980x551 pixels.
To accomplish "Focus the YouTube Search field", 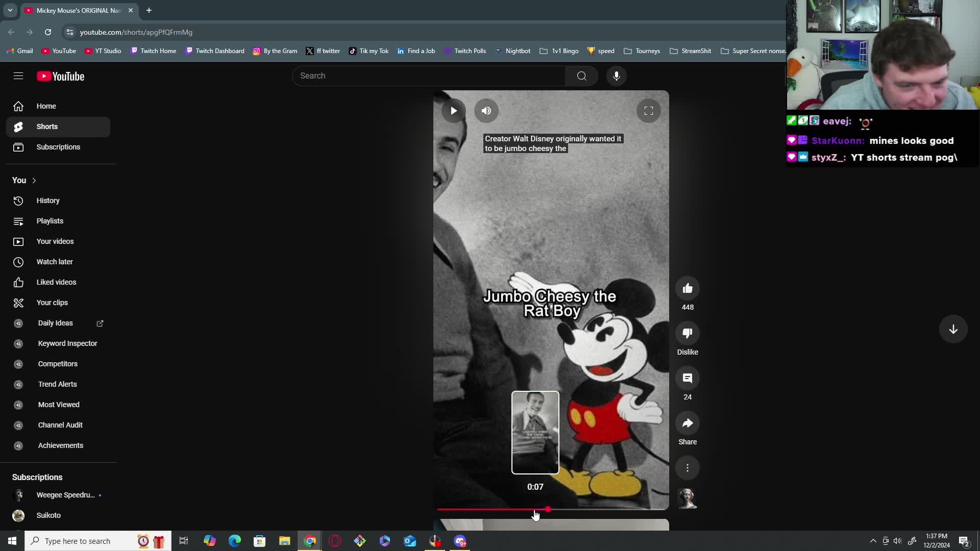I will 429,76.
